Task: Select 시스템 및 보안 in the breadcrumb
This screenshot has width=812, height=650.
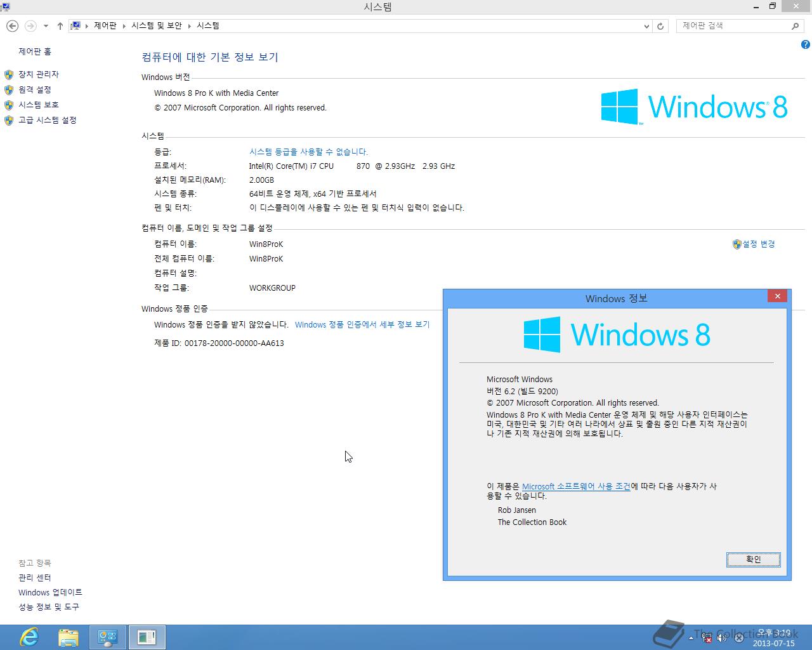Action: tap(157, 26)
